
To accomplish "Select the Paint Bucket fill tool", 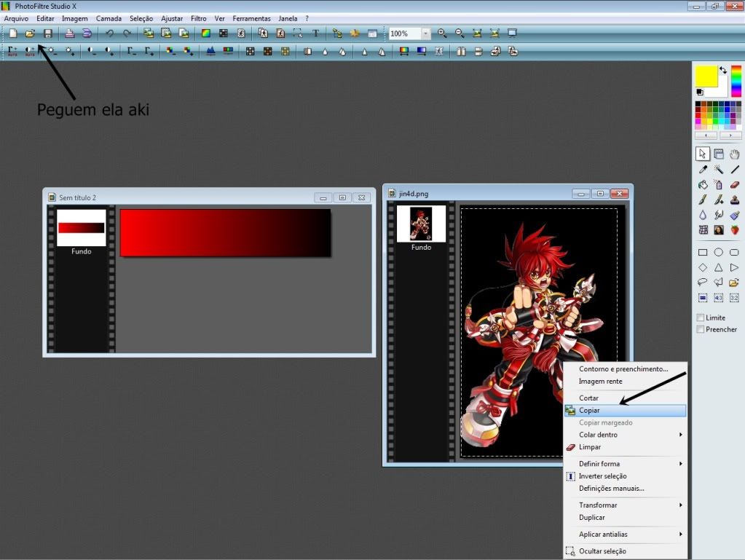I will pos(702,184).
